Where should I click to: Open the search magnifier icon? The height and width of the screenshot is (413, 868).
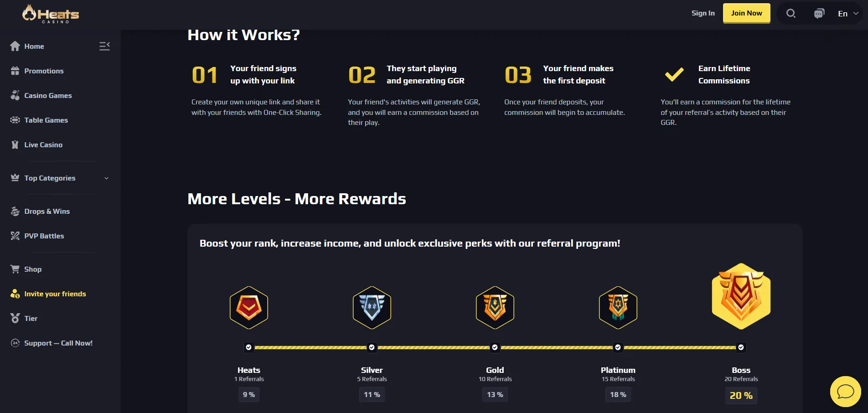pos(791,14)
